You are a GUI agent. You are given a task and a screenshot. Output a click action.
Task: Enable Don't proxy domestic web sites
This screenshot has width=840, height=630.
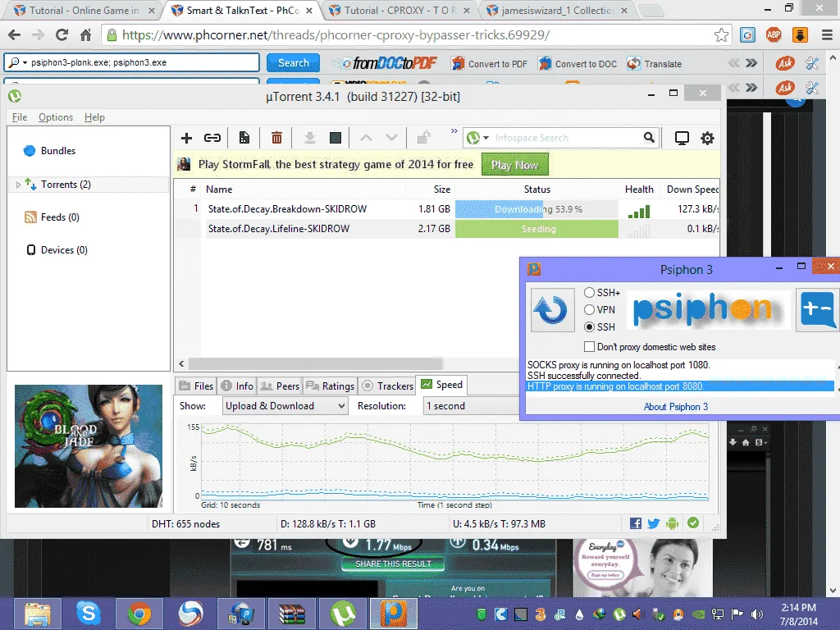[x=589, y=347]
